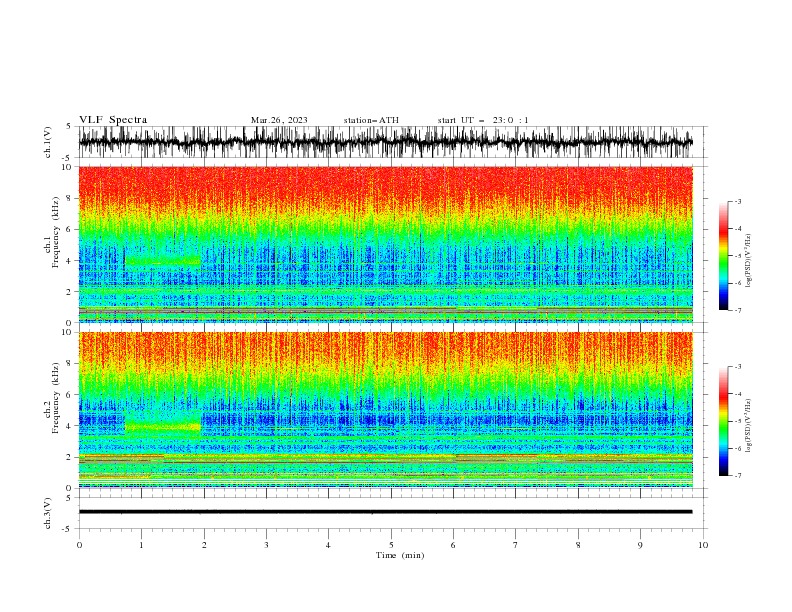Screen dimensions: 792x612
Task: Click inside the ch.2 spectrogram panel
Action: pos(386,410)
